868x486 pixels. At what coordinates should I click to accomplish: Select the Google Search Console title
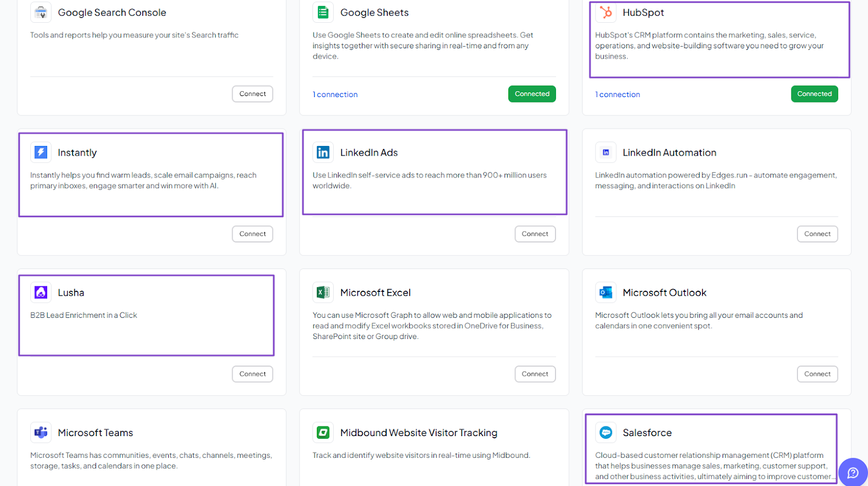coord(112,12)
